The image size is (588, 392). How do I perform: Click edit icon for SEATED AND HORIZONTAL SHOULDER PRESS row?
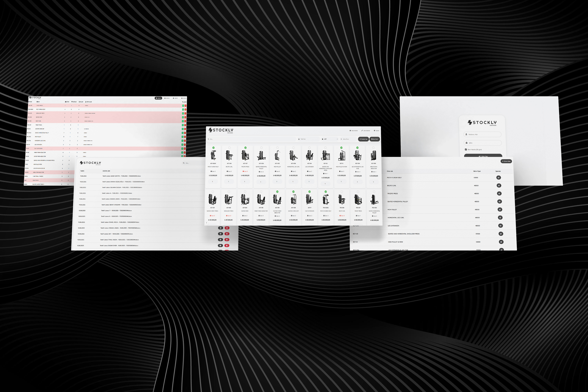click(501, 234)
